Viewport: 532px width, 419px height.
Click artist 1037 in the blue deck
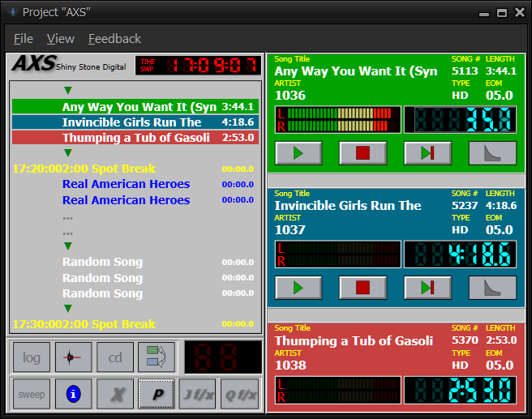[290, 230]
